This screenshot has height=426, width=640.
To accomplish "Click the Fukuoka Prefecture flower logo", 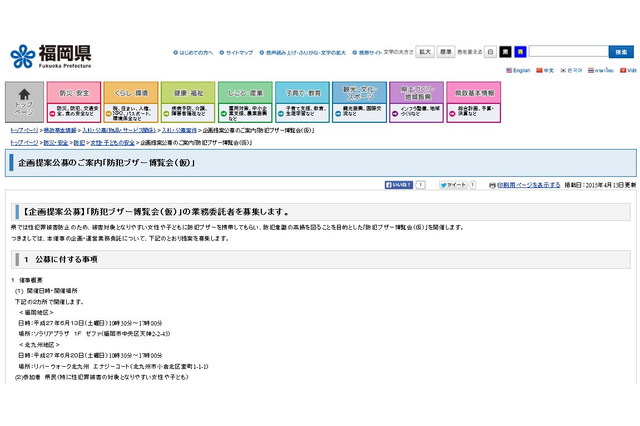I will point(23,56).
